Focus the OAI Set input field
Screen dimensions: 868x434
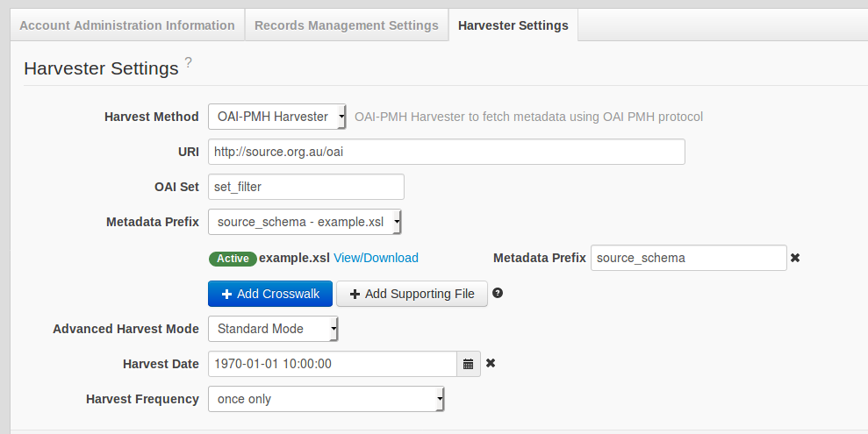click(x=305, y=187)
